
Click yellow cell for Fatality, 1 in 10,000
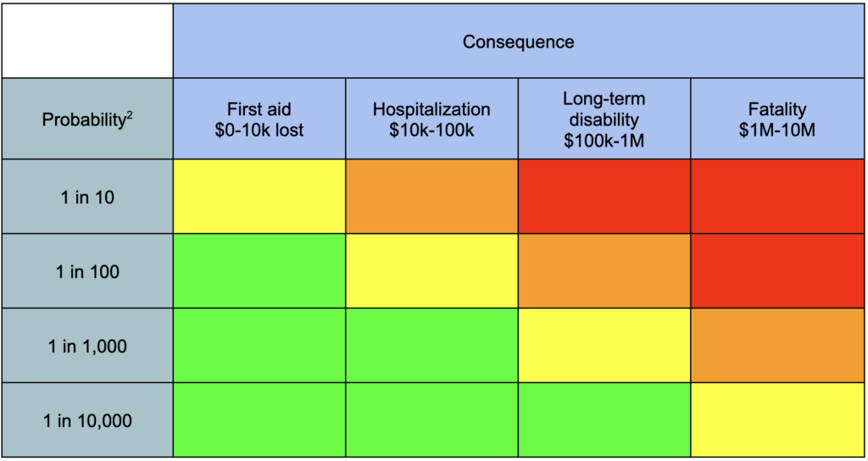(777, 420)
